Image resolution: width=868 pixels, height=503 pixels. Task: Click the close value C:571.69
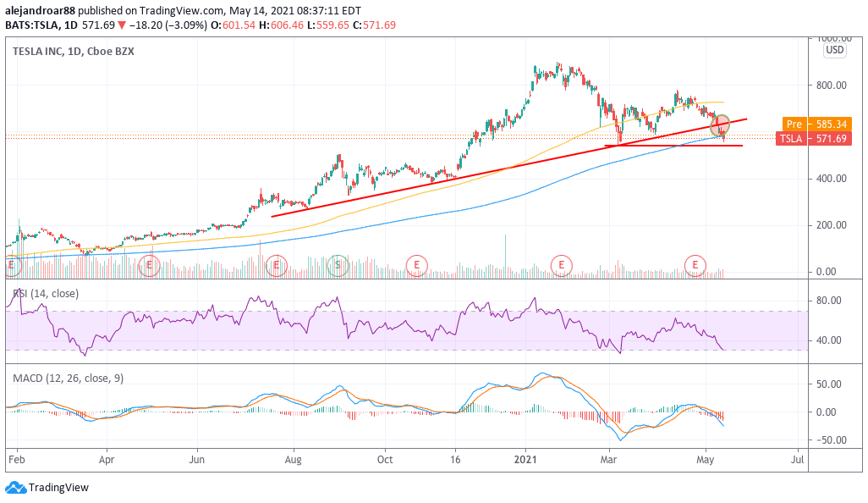click(375, 25)
